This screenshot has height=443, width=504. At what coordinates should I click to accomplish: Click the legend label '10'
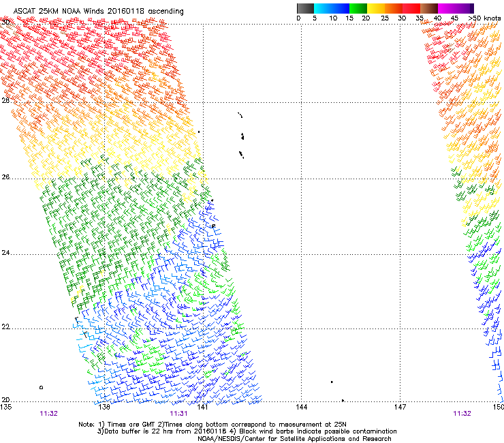(x=333, y=18)
